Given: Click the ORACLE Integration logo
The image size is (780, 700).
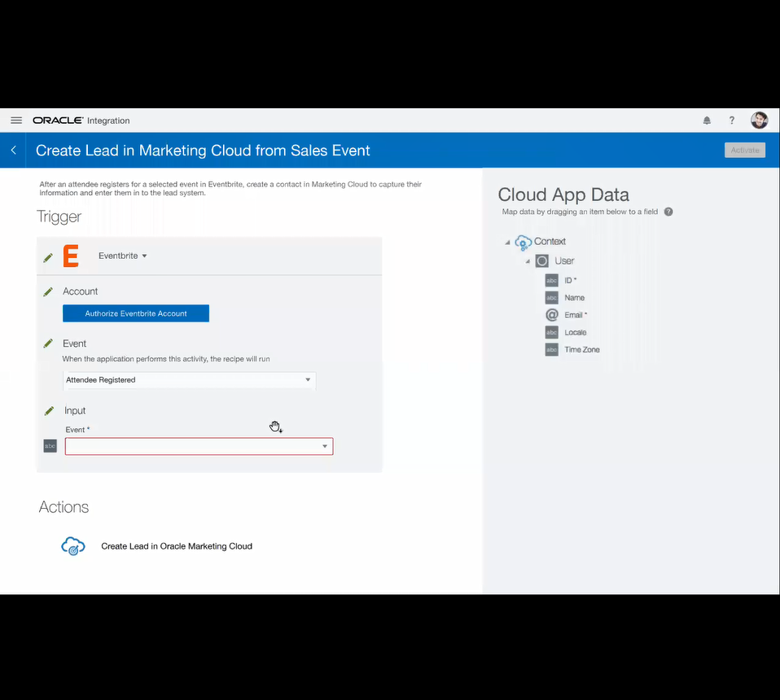Looking at the screenshot, I should tap(81, 120).
